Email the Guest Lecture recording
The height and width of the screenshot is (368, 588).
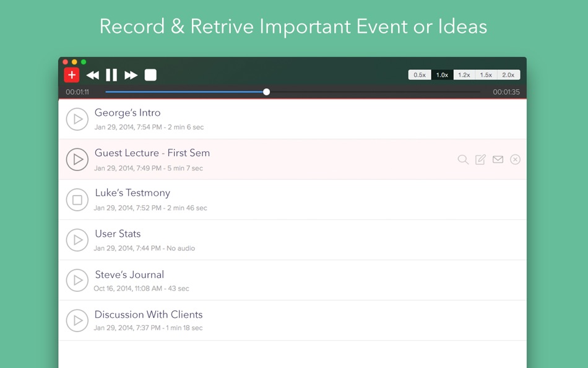pyautogui.click(x=498, y=159)
